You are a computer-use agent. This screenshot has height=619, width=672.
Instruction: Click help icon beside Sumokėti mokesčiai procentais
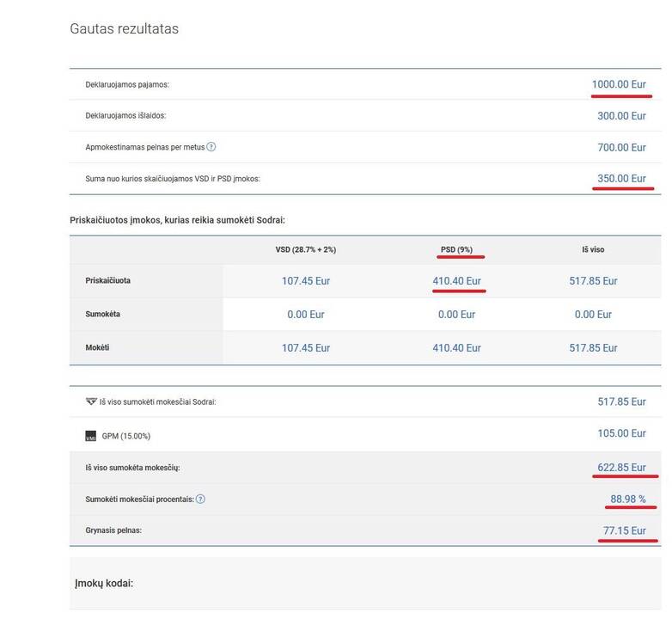[200, 499]
